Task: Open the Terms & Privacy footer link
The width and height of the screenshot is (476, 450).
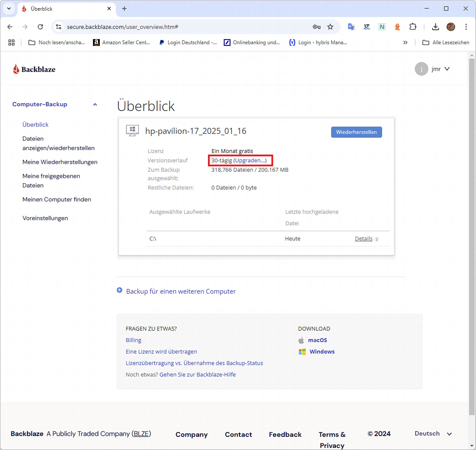Action: point(332,440)
